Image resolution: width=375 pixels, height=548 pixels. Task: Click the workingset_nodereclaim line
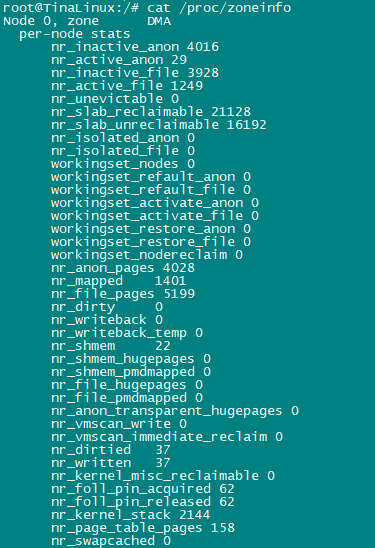147,255
